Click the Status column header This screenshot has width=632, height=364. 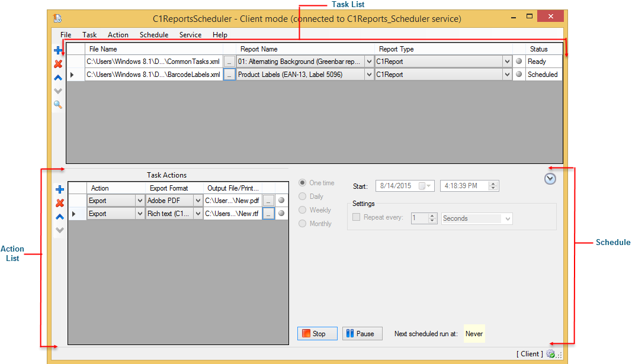tap(544, 49)
